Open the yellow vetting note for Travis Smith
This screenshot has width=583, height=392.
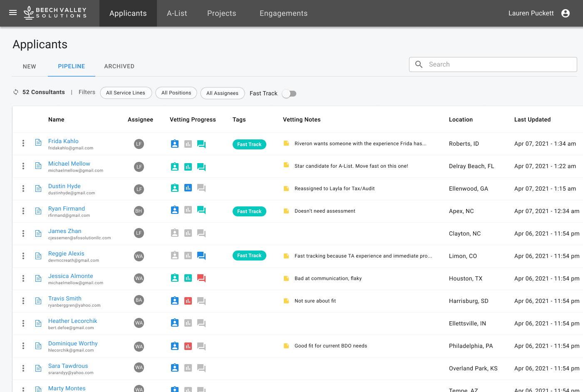click(x=286, y=300)
